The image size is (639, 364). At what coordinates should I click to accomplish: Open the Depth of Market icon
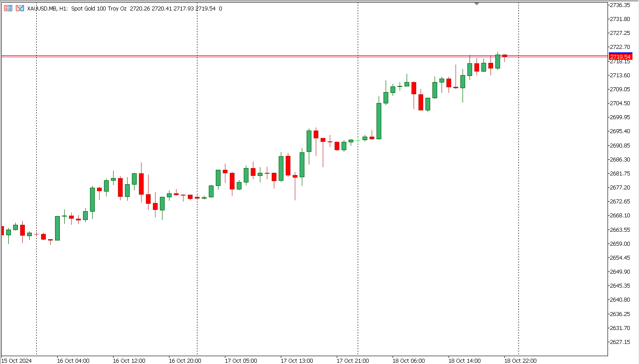point(20,8)
